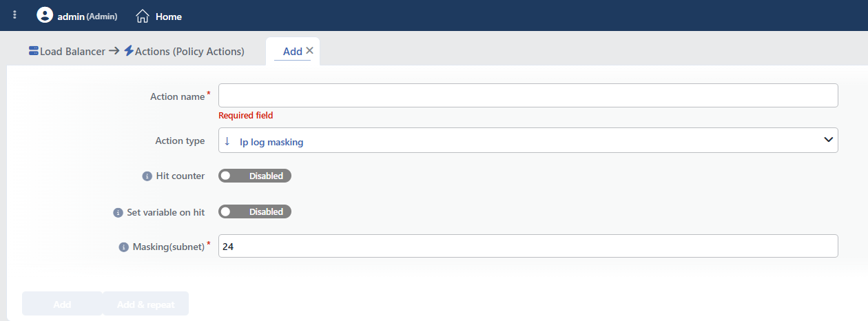868x321 pixels.
Task: Click the down arrow icon beside Ip log masking
Action: (x=227, y=141)
